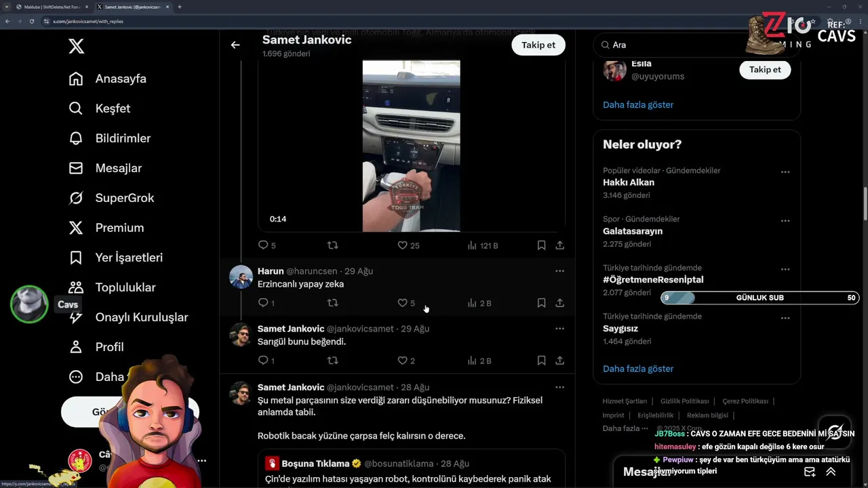
Task: Expand the Mesajlar dock chevrons
Action: (831, 472)
